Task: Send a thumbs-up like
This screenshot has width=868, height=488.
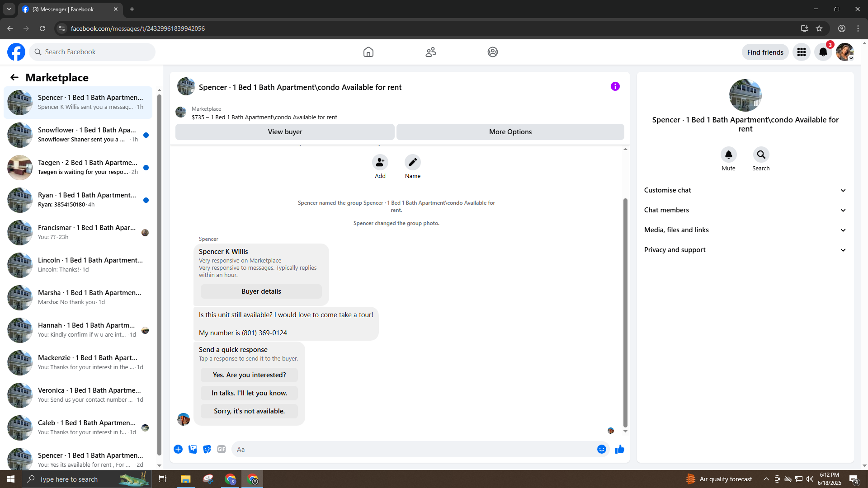Action: pyautogui.click(x=620, y=449)
